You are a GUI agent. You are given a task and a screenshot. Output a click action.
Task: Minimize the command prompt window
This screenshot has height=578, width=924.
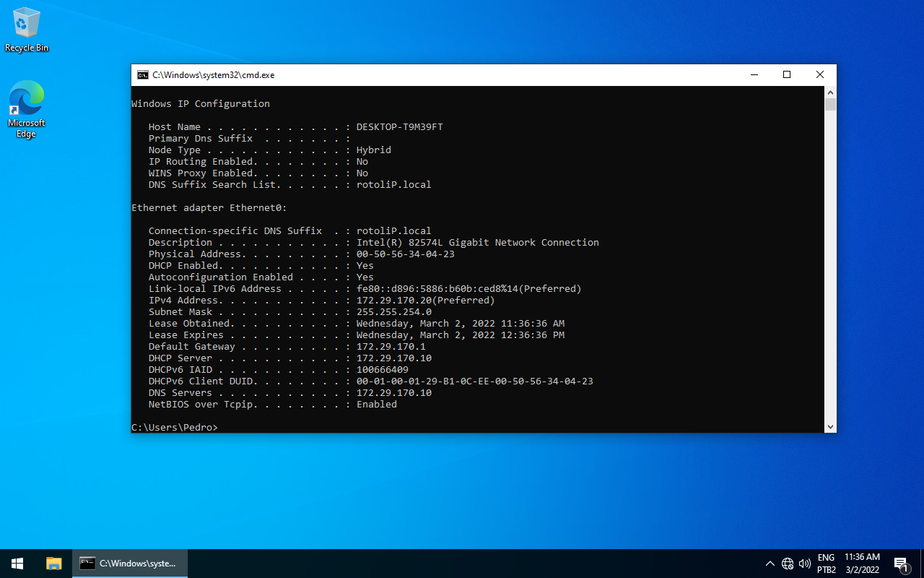[754, 74]
